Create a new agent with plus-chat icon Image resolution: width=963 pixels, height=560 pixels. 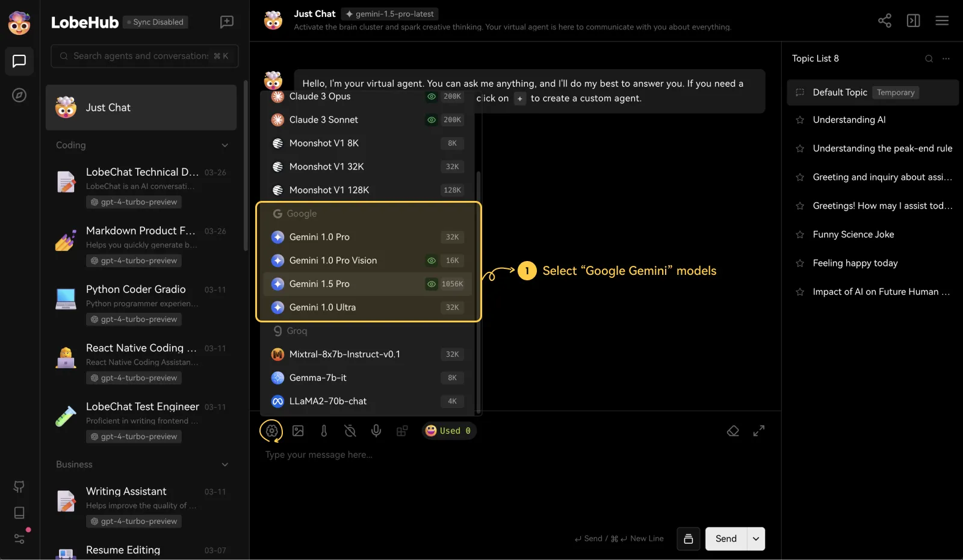[x=227, y=22]
